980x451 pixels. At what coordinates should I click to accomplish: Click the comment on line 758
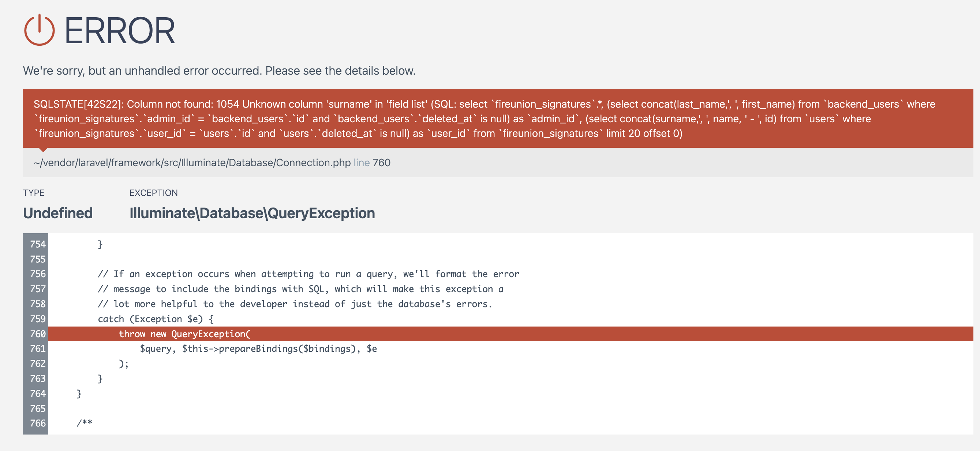click(x=295, y=304)
